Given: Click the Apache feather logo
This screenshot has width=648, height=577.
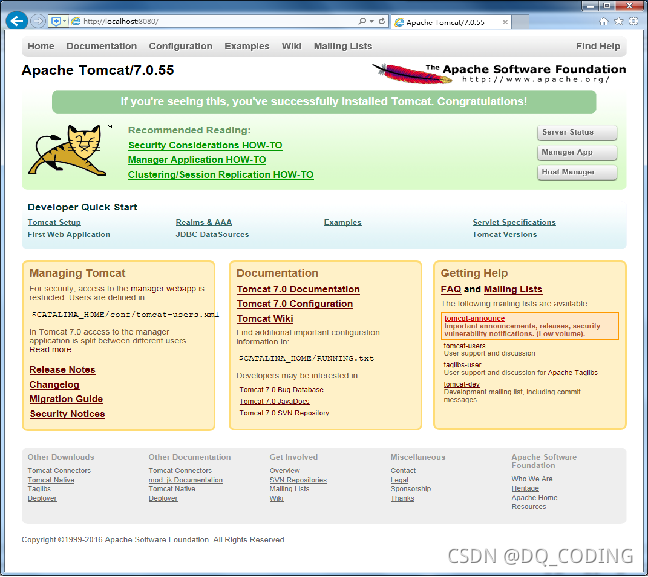Looking at the screenshot, I should [411, 74].
